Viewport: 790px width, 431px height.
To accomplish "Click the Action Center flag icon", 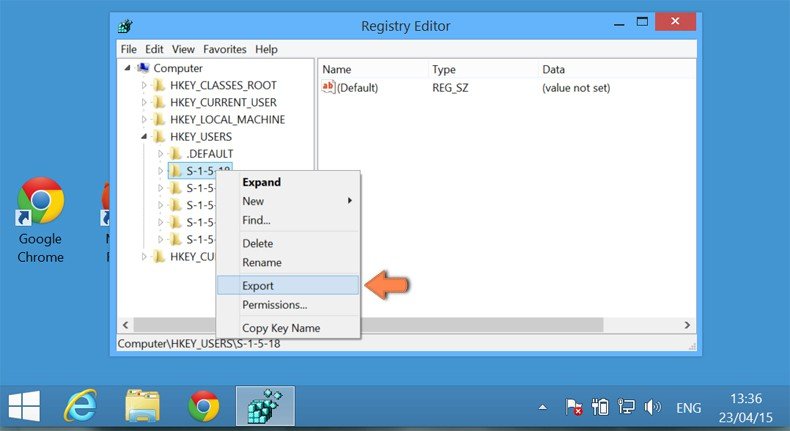I will pyautogui.click(x=573, y=407).
